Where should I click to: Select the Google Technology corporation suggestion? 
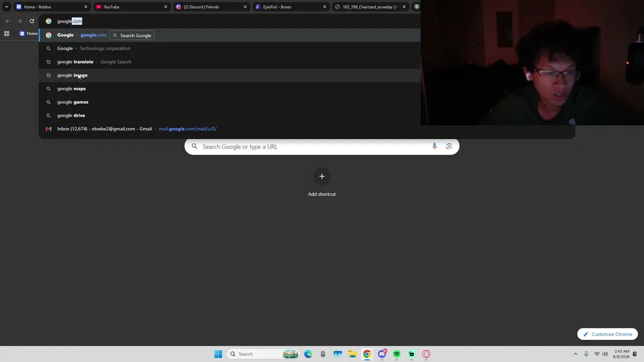[x=229, y=48]
